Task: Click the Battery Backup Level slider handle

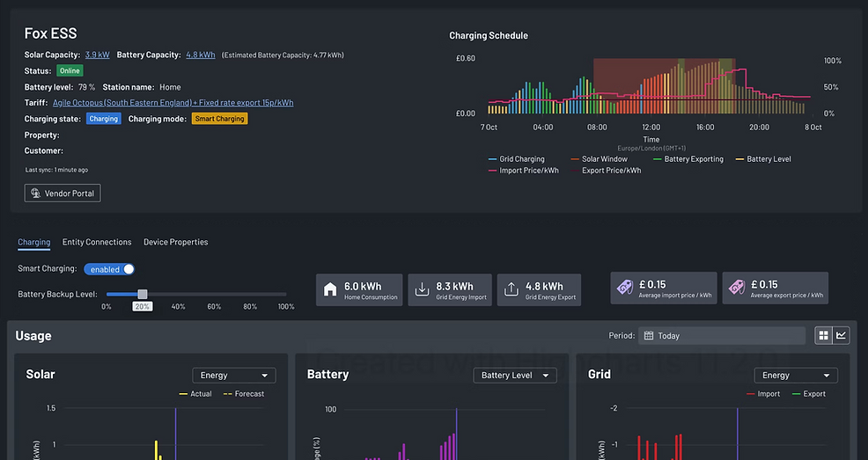Action: click(x=143, y=294)
